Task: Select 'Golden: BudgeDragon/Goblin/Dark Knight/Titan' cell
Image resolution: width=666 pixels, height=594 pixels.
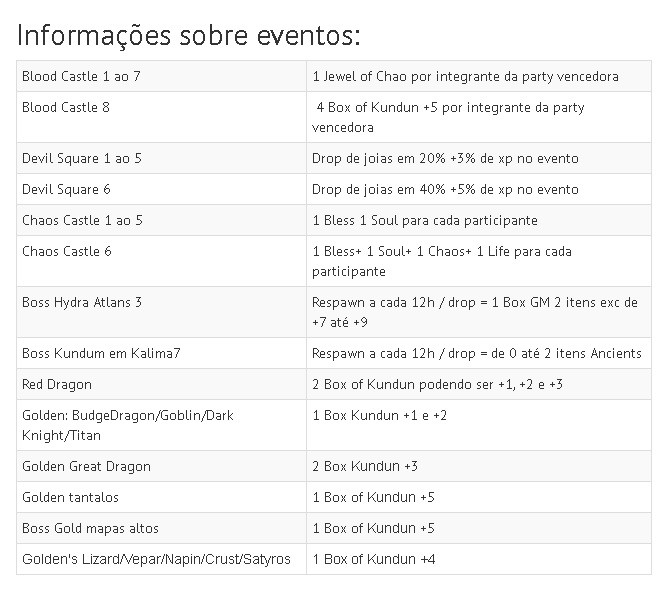Action: pyautogui.click(x=161, y=425)
